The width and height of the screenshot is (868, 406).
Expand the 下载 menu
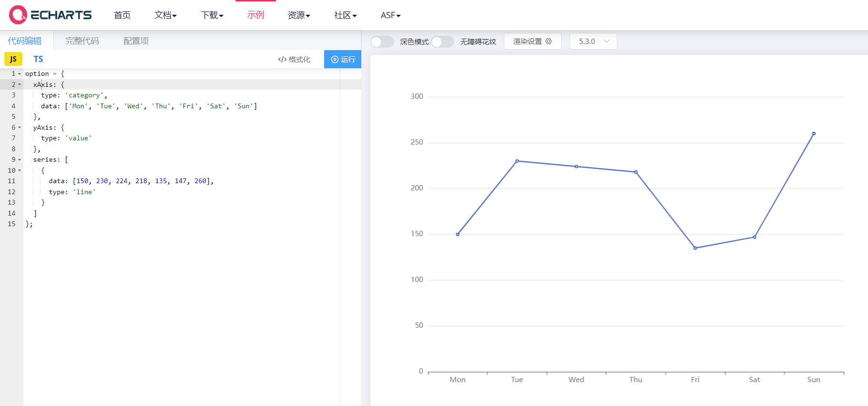212,15
